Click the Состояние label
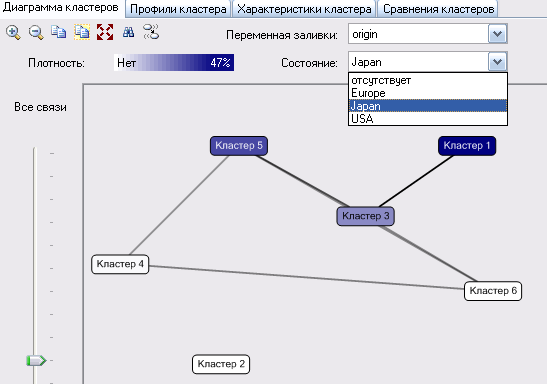 309,63
